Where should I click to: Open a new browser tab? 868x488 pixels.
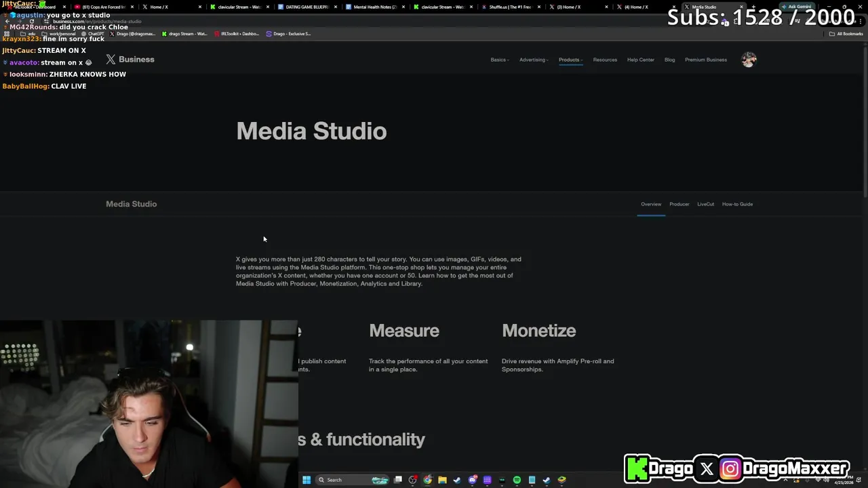click(x=753, y=7)
